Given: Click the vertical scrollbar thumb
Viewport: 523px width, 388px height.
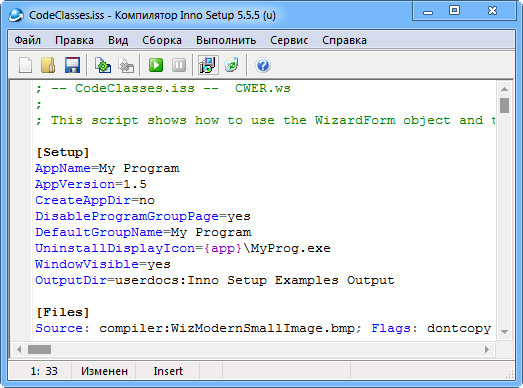Looking at the screenshot, I should pos(504,105).
